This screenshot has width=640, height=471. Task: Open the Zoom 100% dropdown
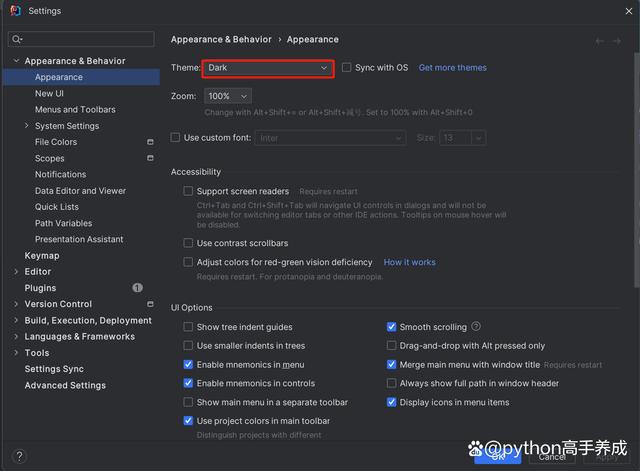[227, 96]
